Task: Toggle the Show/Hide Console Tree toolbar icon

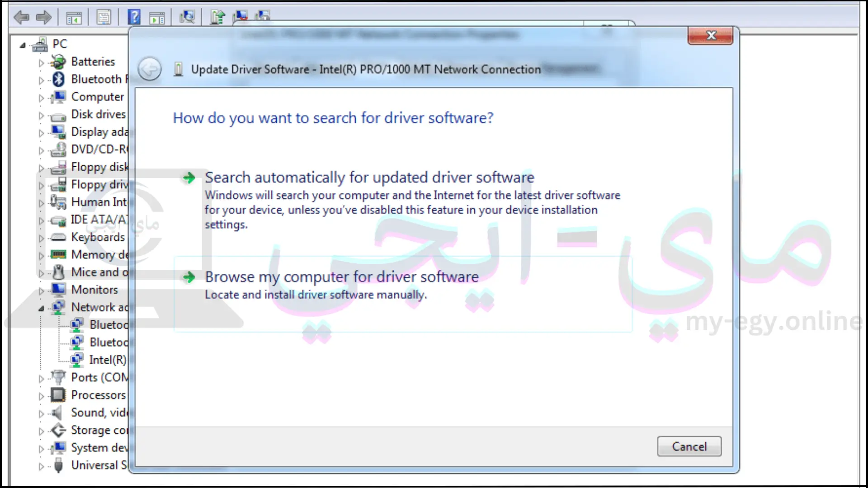Action: point(74,18)
